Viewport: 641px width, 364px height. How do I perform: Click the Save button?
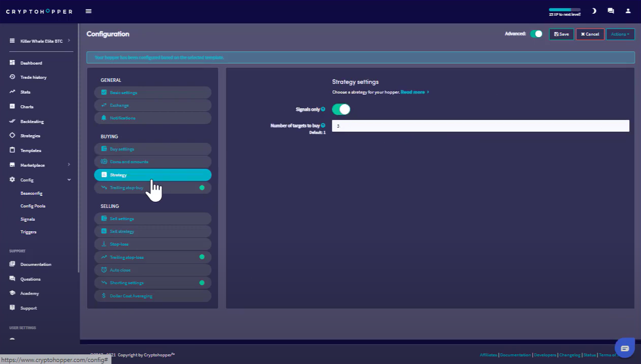point(561,34)
